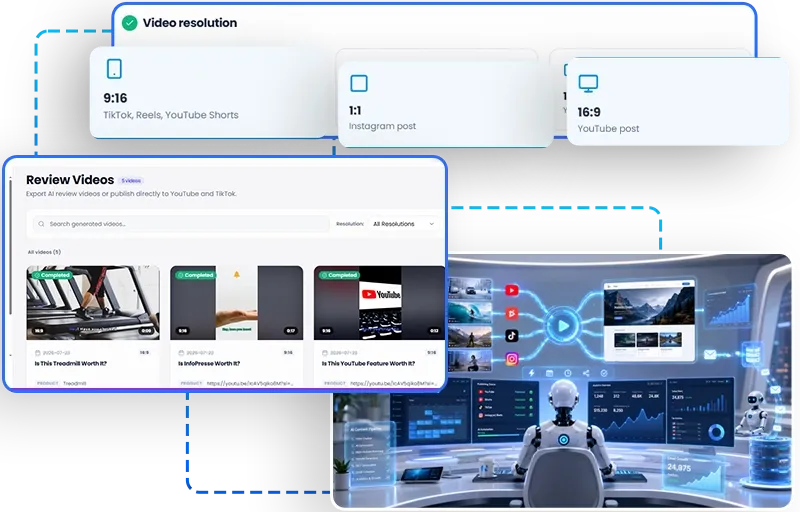This screenshot has height=512, width=800.
Task: Click the circled checkmark icon above the robot
Action: click(604, 373)
